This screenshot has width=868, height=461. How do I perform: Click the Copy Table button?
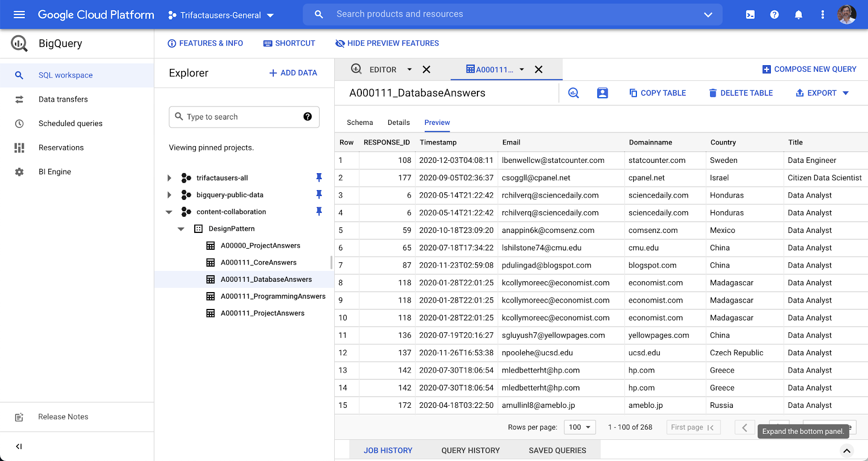pyautogui.click(x=658, y=93)
